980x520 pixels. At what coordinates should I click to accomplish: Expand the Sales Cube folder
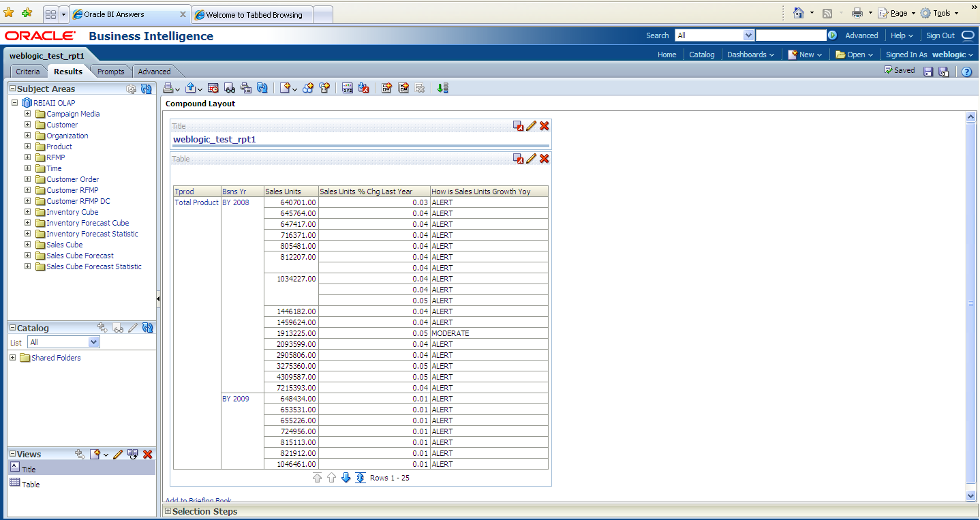click(28, 245)
